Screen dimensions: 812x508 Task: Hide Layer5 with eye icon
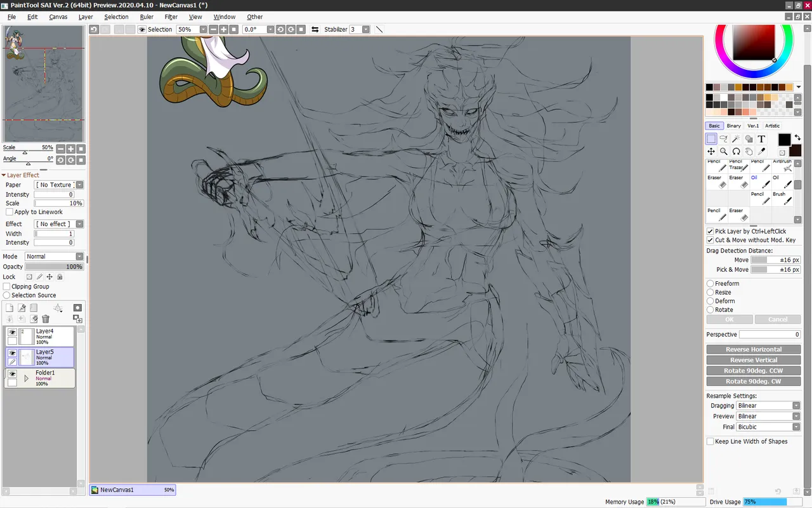click(x=12, y=353)
